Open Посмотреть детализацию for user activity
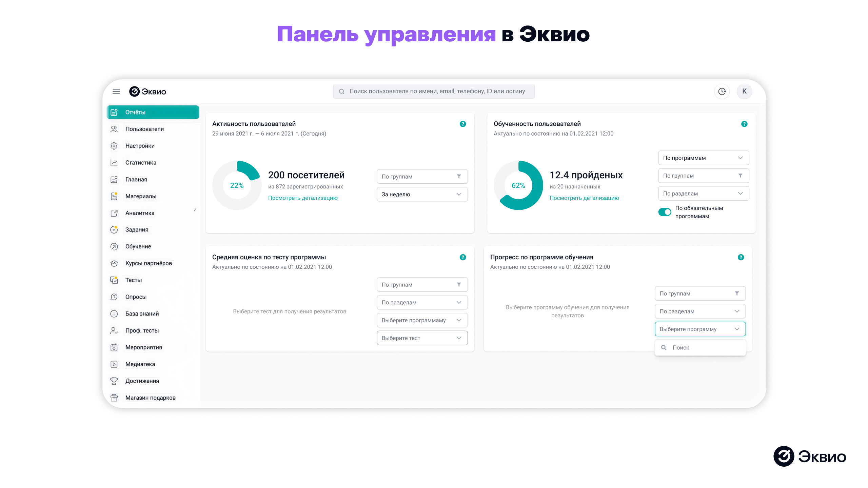Screen dimensions: 868x488 tap(303, 198)
